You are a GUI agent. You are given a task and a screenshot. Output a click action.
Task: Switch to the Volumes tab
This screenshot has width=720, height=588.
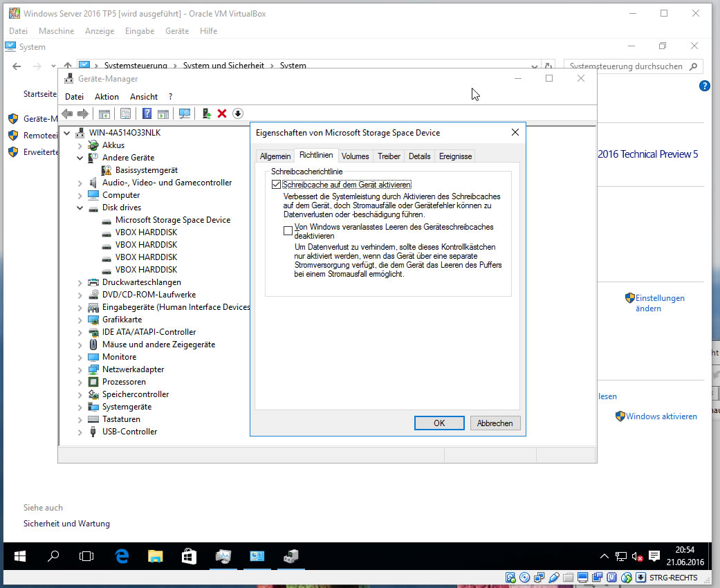tap(355, 156)
